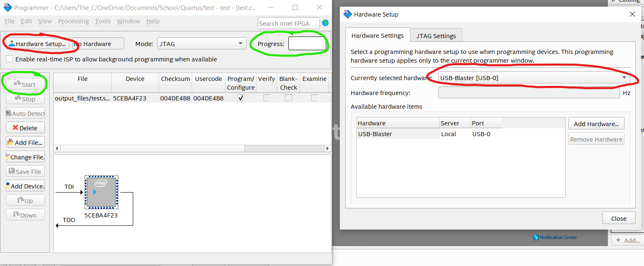Open the Mode JTAG dropdown
Viewport: 644px width, 266px height.
pos(201,44)
